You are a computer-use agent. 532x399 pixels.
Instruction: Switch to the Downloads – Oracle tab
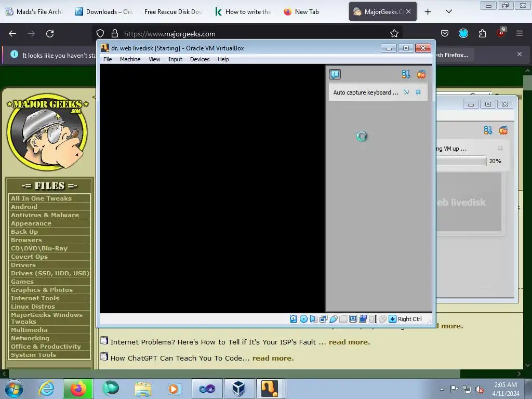[x=104, y=12]
